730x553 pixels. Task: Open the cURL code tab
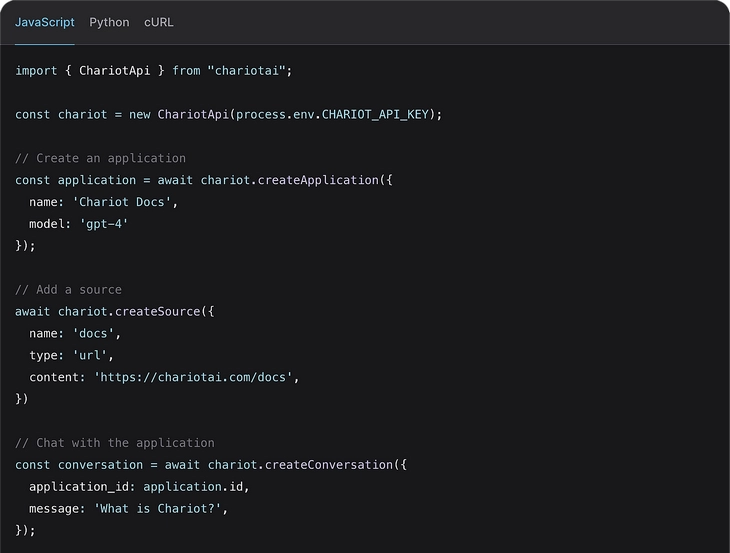coord(159,22)
